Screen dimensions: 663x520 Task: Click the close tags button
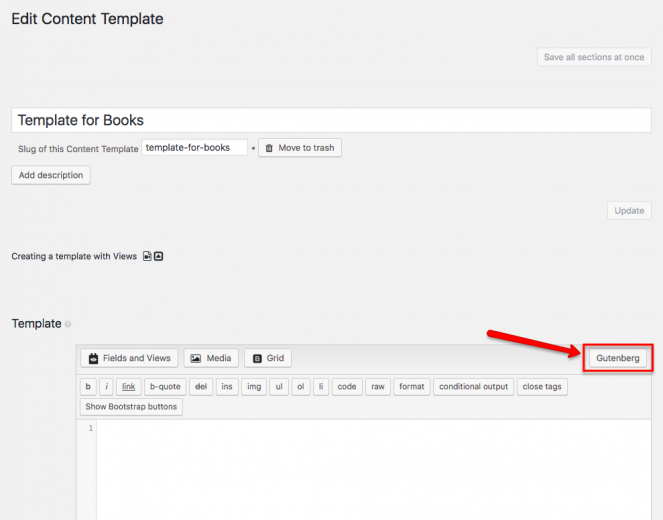(542, 386)
